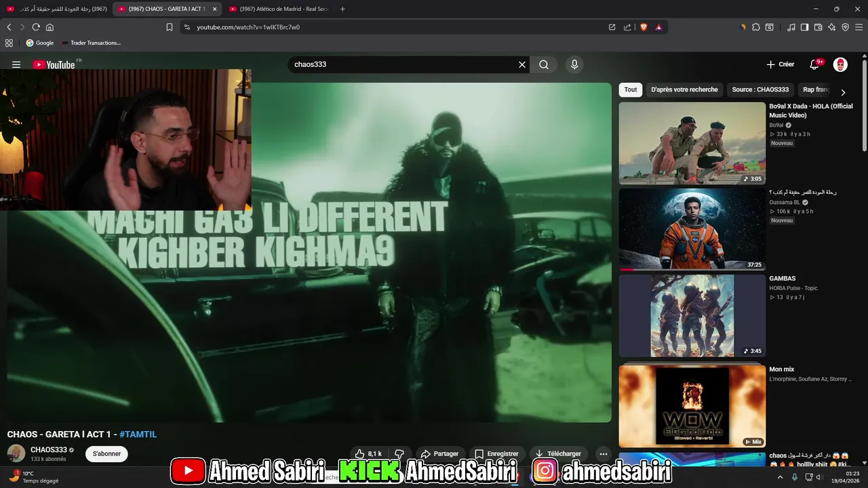Screen dimensions: 868x488
Task: Open the Mon mix playlist title
Action: coord(781,369)
